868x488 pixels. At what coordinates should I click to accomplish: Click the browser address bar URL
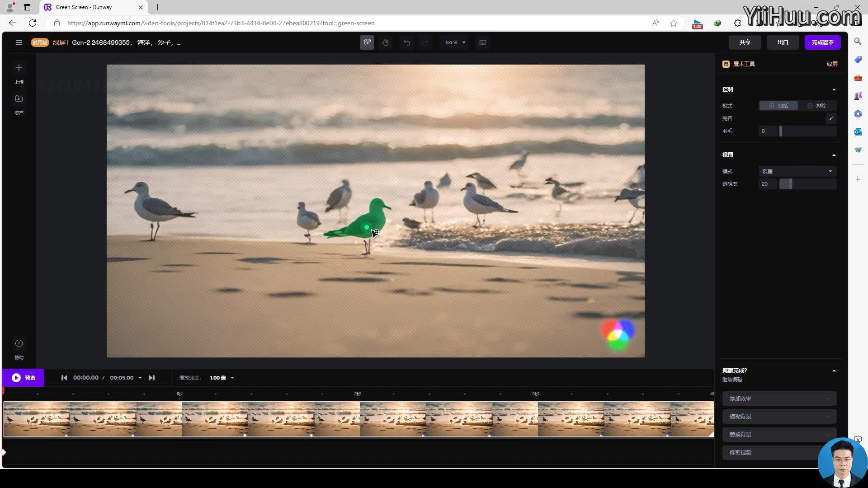pyautogui.click(x=221, y=23)
